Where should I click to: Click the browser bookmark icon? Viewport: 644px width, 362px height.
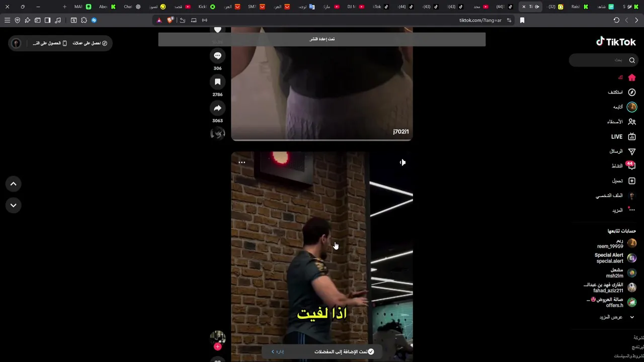tap(522, 20)
